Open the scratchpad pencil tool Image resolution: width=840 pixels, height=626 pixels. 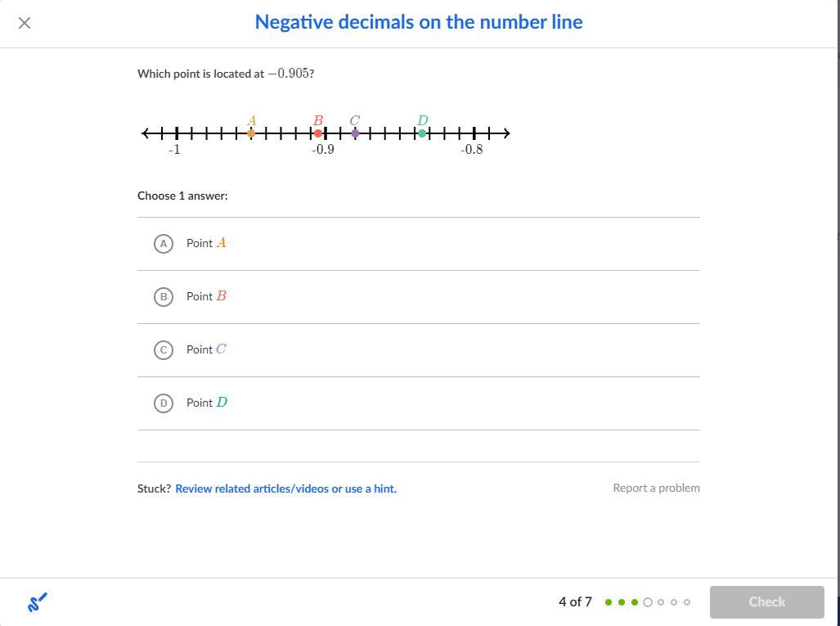37,602
